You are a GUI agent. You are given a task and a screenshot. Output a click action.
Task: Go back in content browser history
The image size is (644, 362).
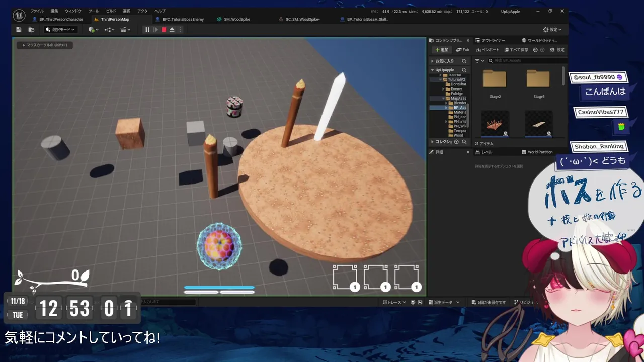click(535, 50)
